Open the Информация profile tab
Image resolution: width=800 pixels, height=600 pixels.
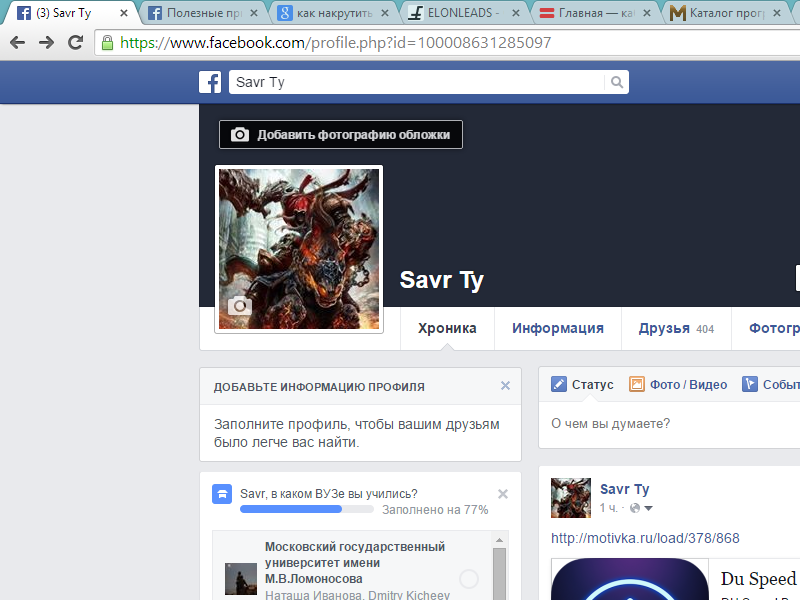pos(558,328)
